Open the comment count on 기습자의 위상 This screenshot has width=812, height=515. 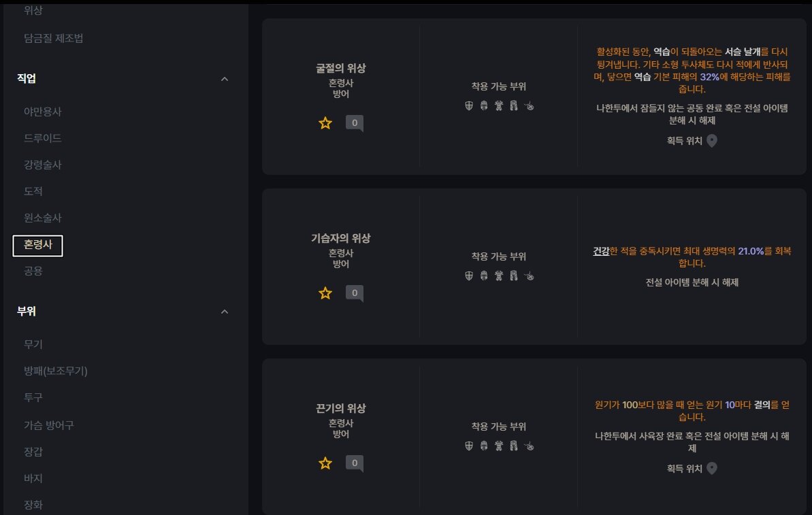click(x=355, y=293)
